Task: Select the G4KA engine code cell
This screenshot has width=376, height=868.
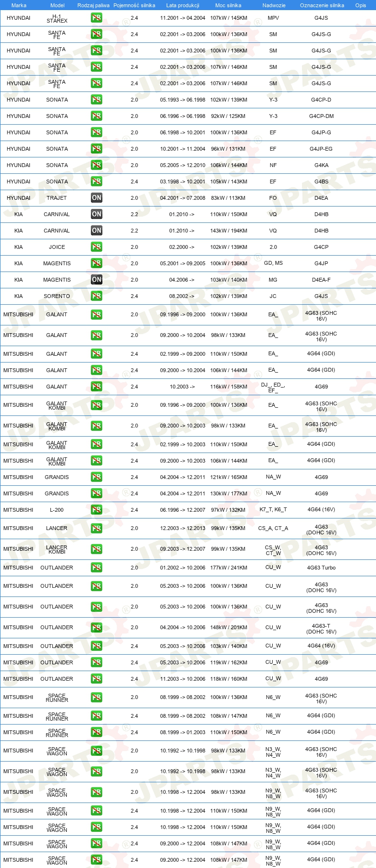Action: coord(321,165)
